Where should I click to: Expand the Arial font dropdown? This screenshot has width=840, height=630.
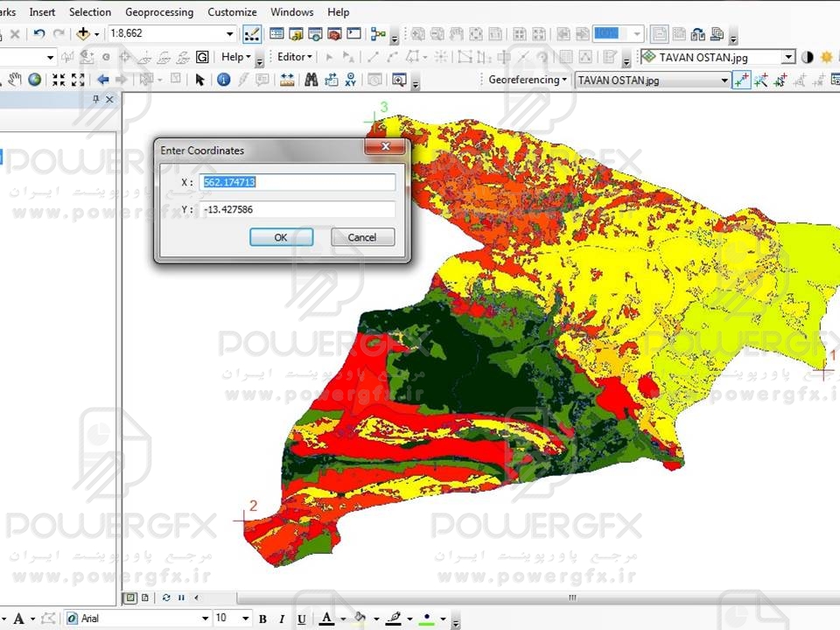click(x=206, y=619)
